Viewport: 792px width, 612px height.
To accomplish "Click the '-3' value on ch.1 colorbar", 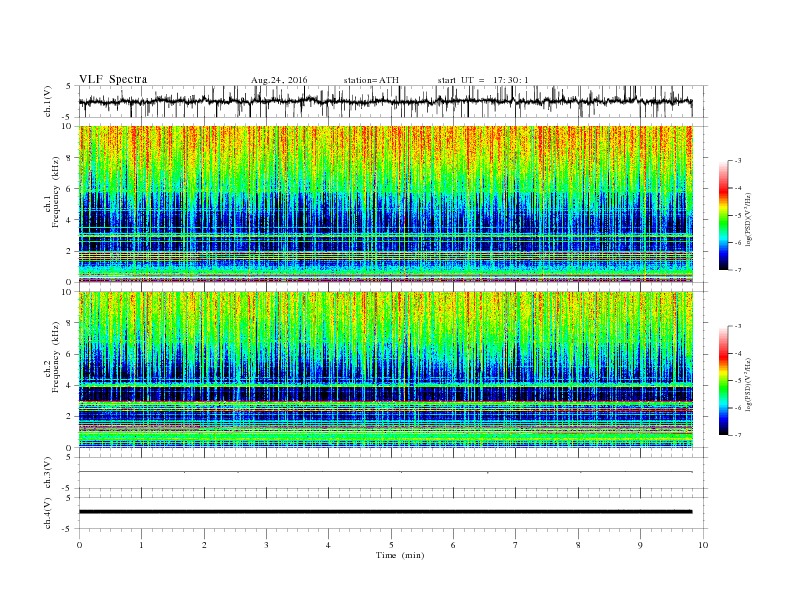I will pyautogui.click(x=738, y=161).
